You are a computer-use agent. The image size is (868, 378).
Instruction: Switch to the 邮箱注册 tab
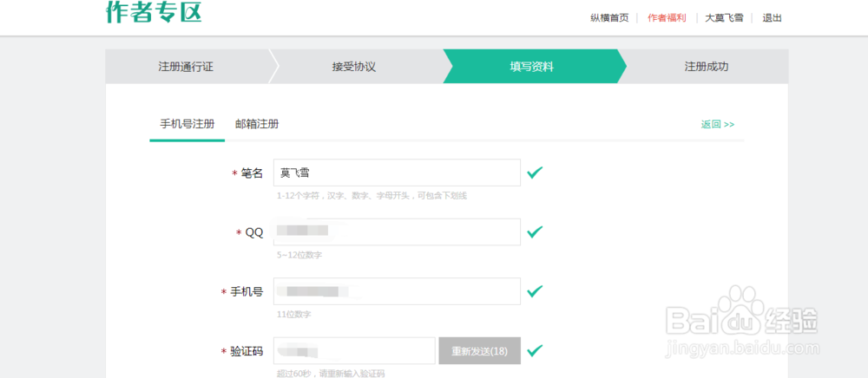(257, 124)
